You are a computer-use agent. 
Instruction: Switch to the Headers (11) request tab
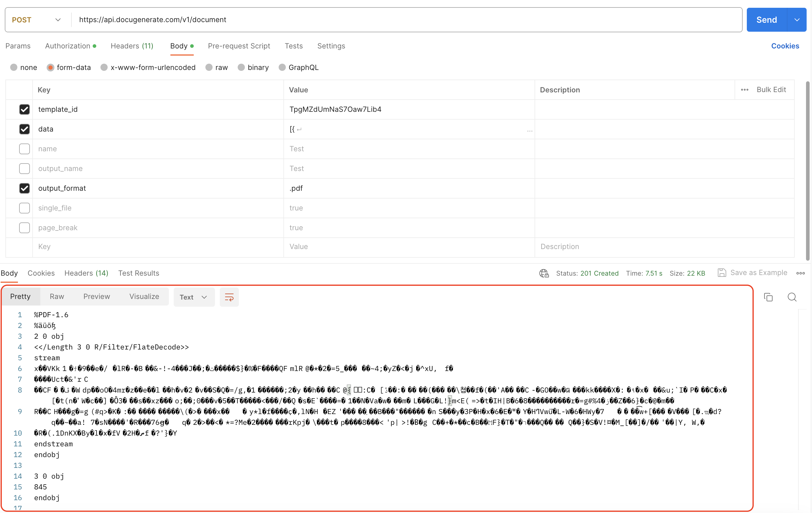132,46
